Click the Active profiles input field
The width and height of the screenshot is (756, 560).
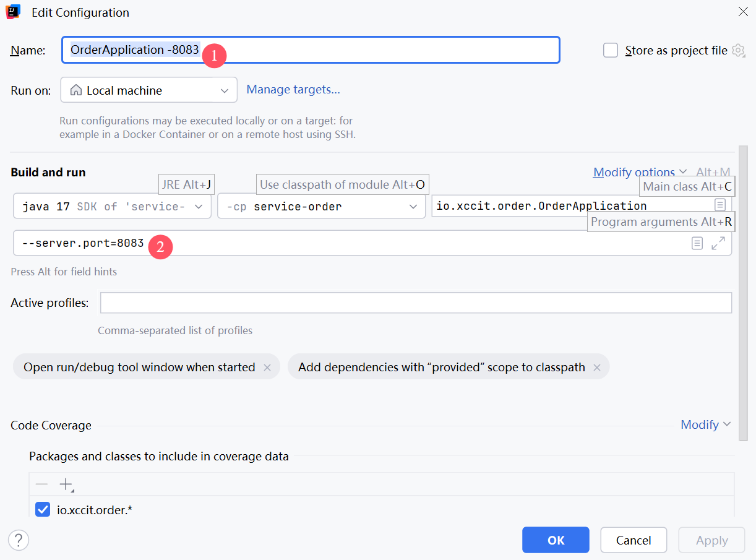coord(416,303)
